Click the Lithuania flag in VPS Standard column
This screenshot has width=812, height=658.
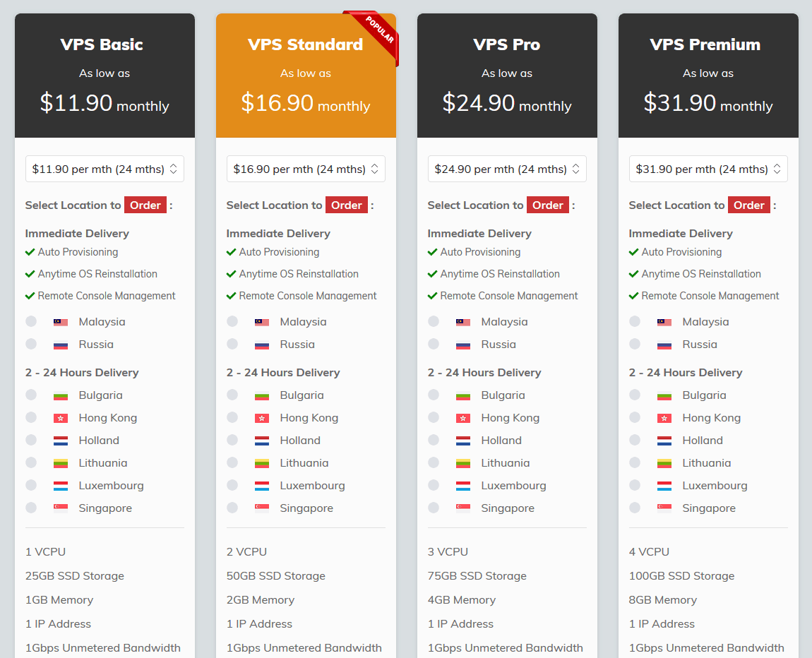point(262,463)
